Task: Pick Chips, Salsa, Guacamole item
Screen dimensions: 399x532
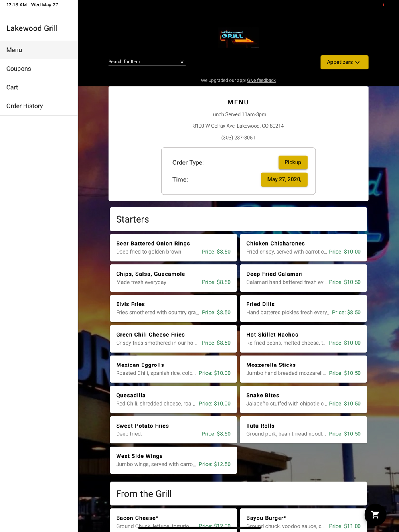Action: 173,278
